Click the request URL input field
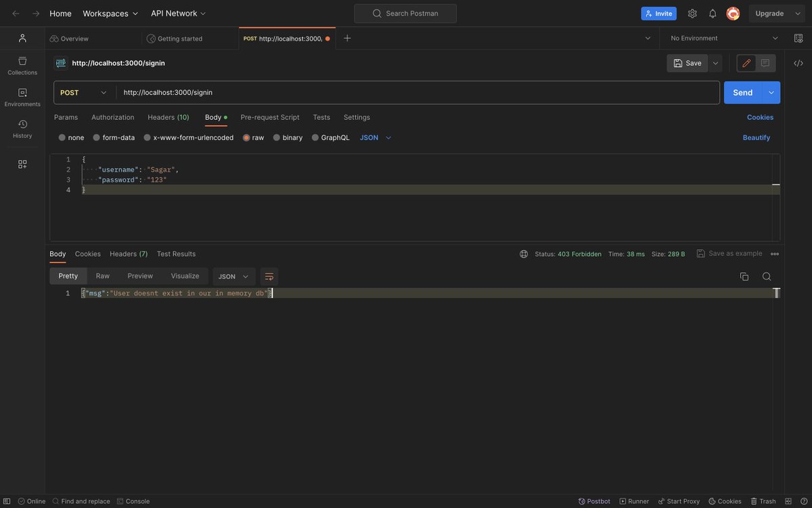This screenshot has height=508, width=812. [418, 93]
